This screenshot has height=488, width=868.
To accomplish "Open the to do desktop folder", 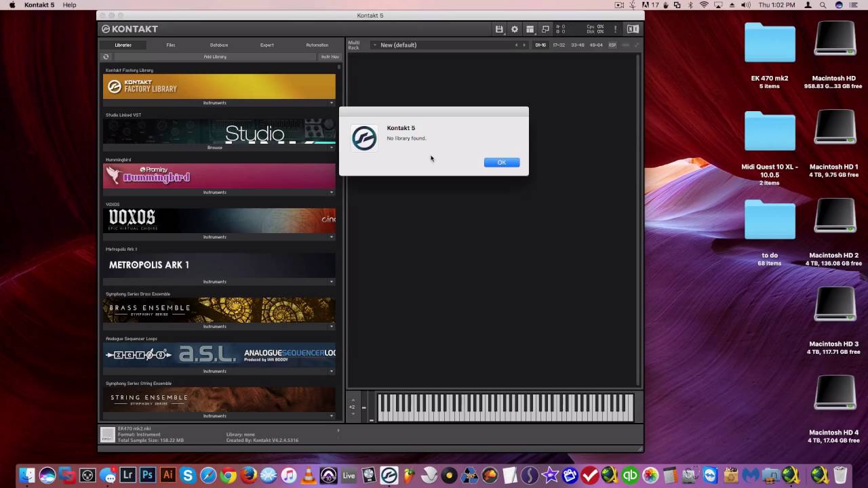I will coord(770,220).
